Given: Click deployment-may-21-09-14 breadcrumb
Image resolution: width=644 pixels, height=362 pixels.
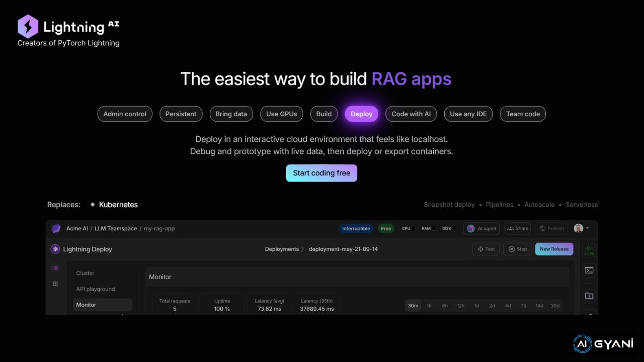Looking at the screenshot, I should pos(343,249).
